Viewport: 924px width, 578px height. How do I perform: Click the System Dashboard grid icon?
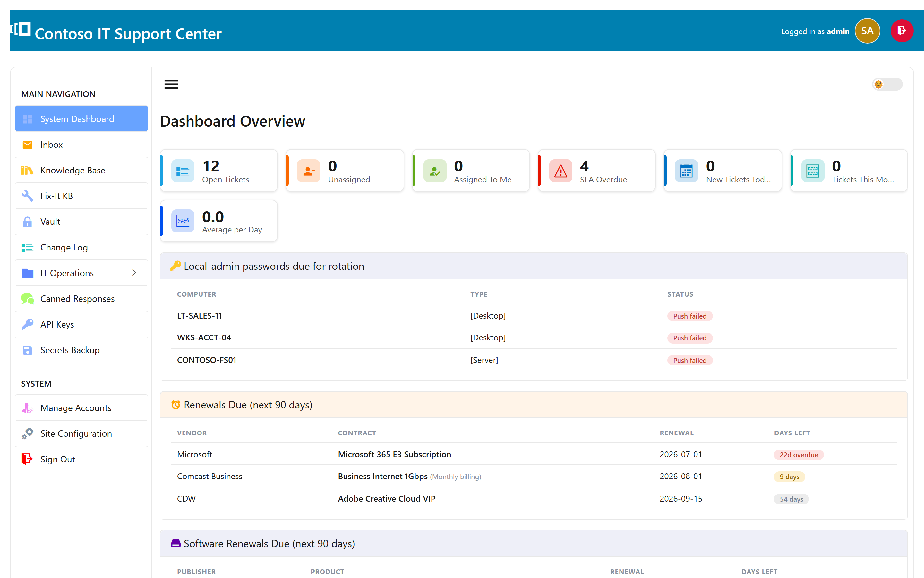click(x=28, y=119)
